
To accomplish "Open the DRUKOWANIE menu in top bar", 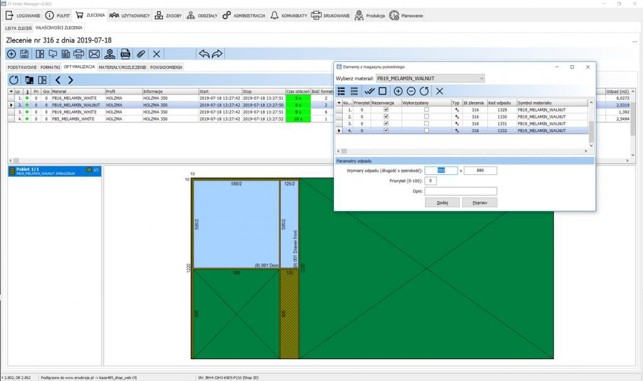I will click(331, 16).
